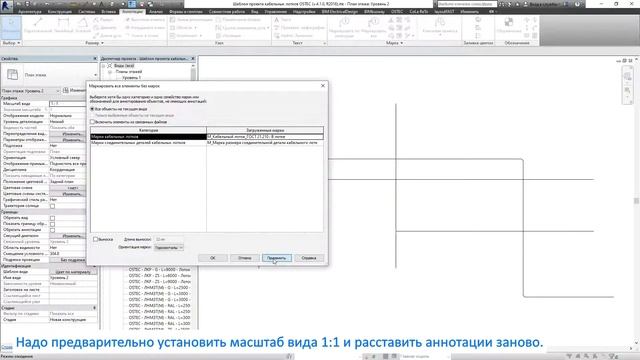Click Отмена in the dialog
The image size is (640, 360).
pos(244,258)
